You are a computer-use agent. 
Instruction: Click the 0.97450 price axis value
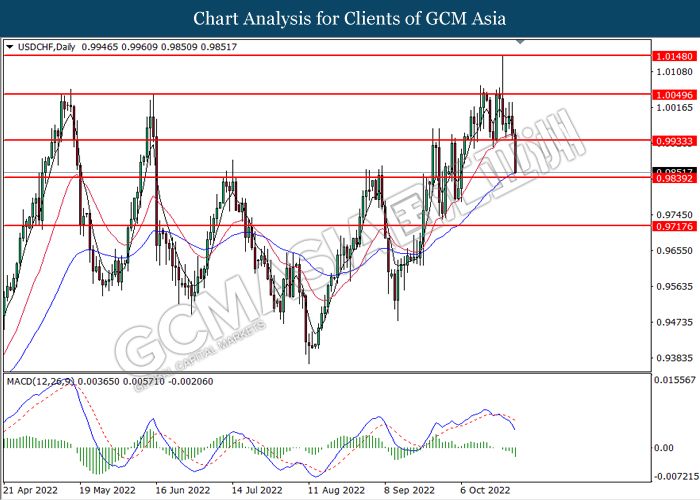(x=675, y=215)
